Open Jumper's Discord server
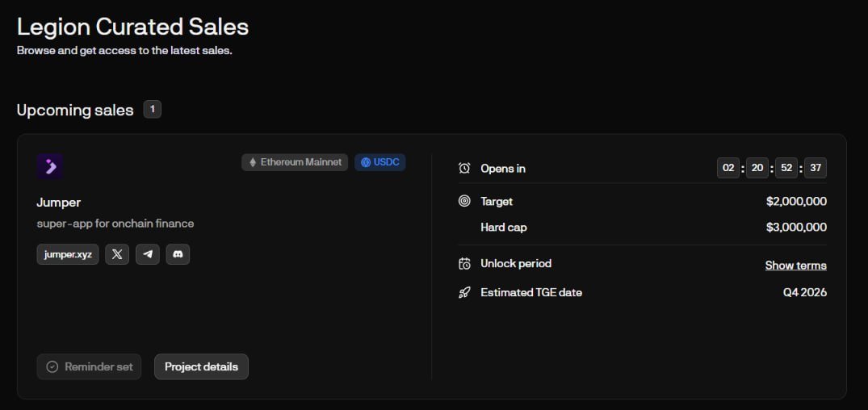868x410 pixels. [178, 254]
